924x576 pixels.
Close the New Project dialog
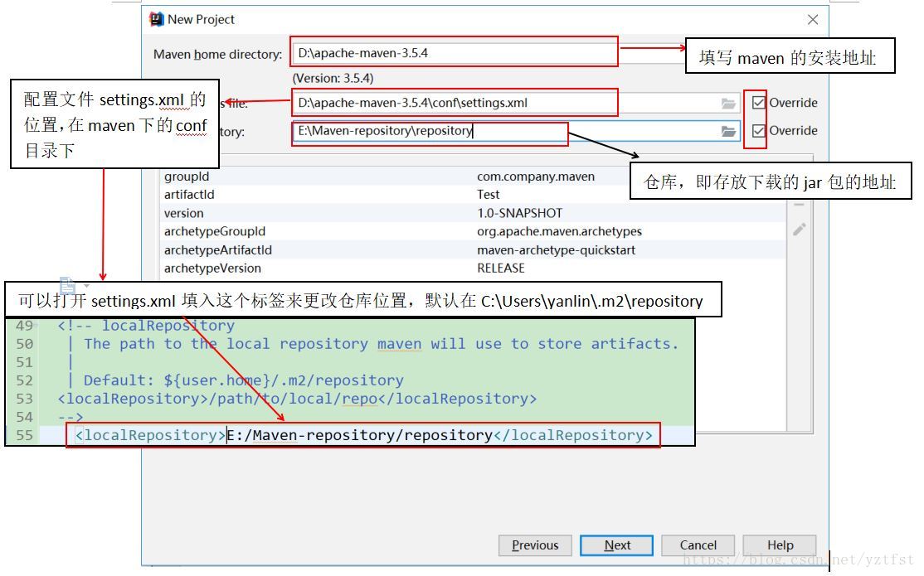(x=813, y=20)
